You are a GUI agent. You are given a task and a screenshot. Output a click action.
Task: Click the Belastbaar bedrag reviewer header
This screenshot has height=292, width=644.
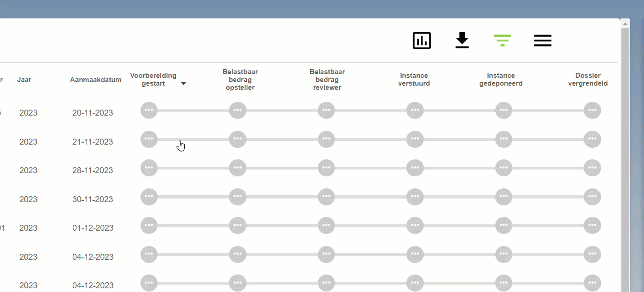click(x=327, y=80)
